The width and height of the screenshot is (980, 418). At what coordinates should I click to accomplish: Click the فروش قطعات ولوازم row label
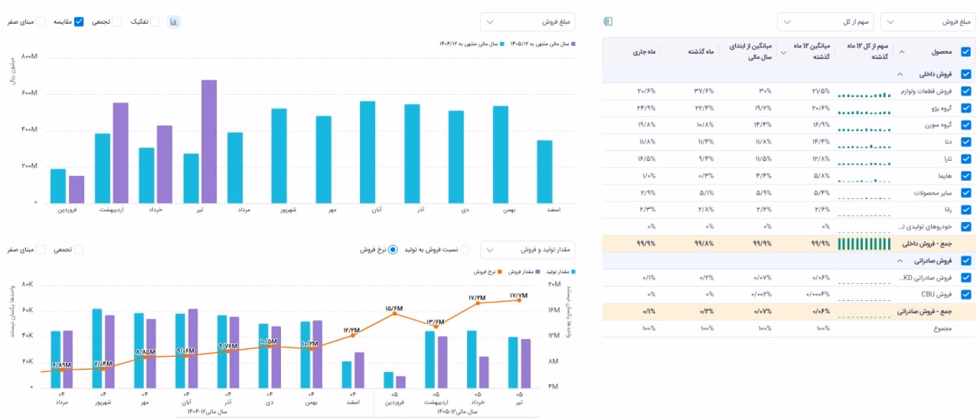coord(928,92)
